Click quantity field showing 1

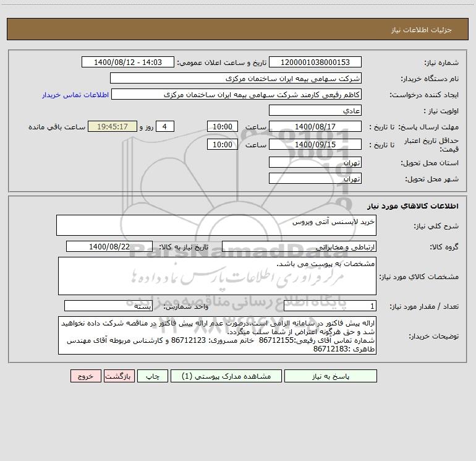tap(330, 306)
